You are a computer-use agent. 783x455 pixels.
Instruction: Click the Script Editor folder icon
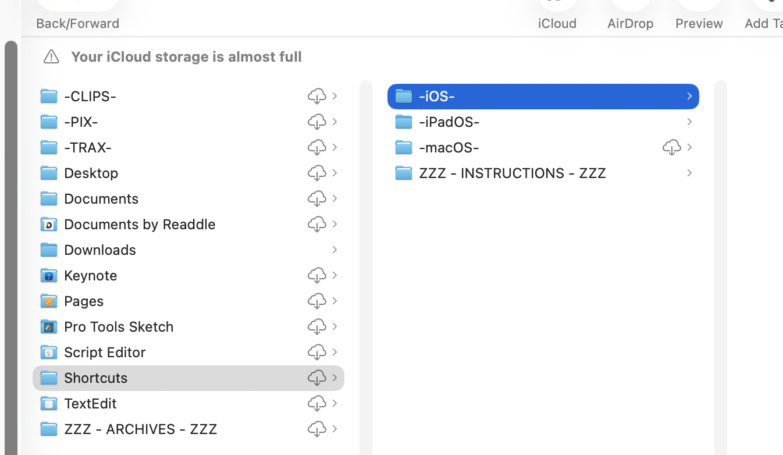(48, 352)
